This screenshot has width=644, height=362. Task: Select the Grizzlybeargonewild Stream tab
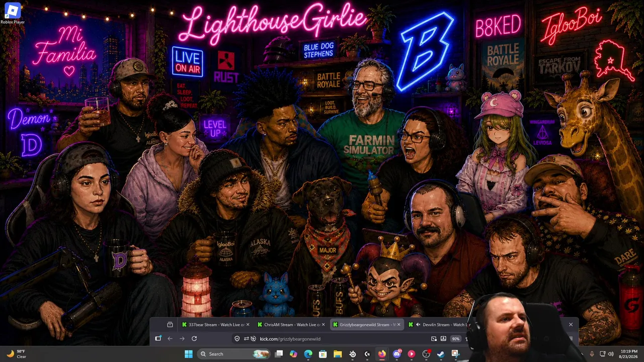click(x=366, y=325)
